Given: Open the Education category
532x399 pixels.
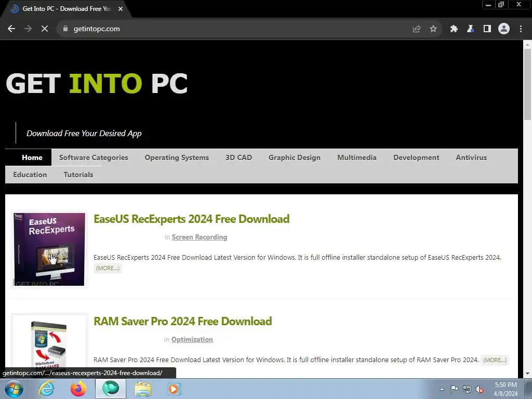Looking at the screenshot, I should pos(30,175).
